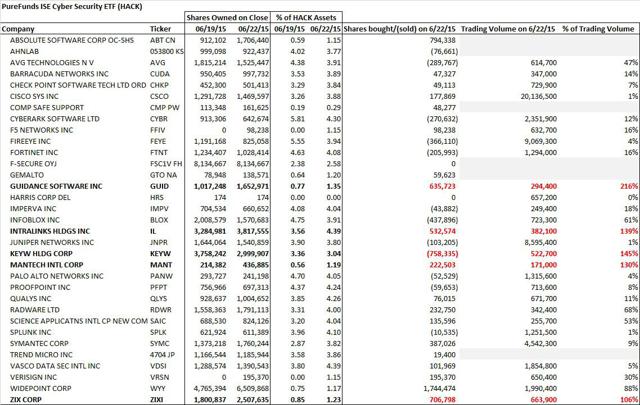Select ticker cell '053800 KS'
The height and width of the screenshot is (405, 640).
pyautogui.click(x=167, y=51)
